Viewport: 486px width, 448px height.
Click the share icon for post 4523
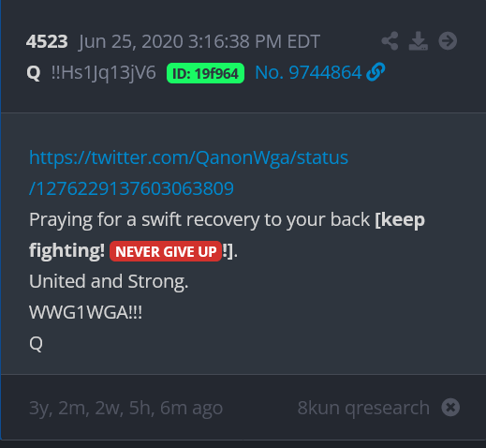(x=390, y=41)
